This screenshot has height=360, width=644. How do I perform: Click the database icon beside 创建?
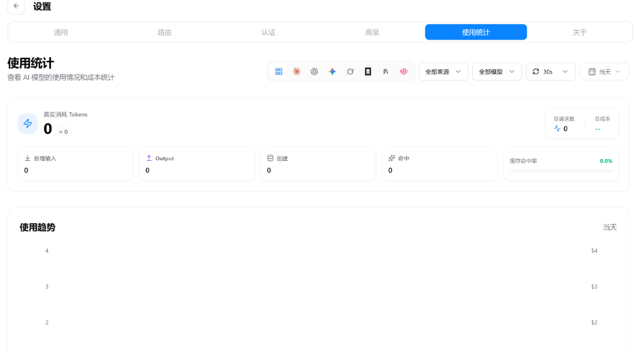point(270,158)
